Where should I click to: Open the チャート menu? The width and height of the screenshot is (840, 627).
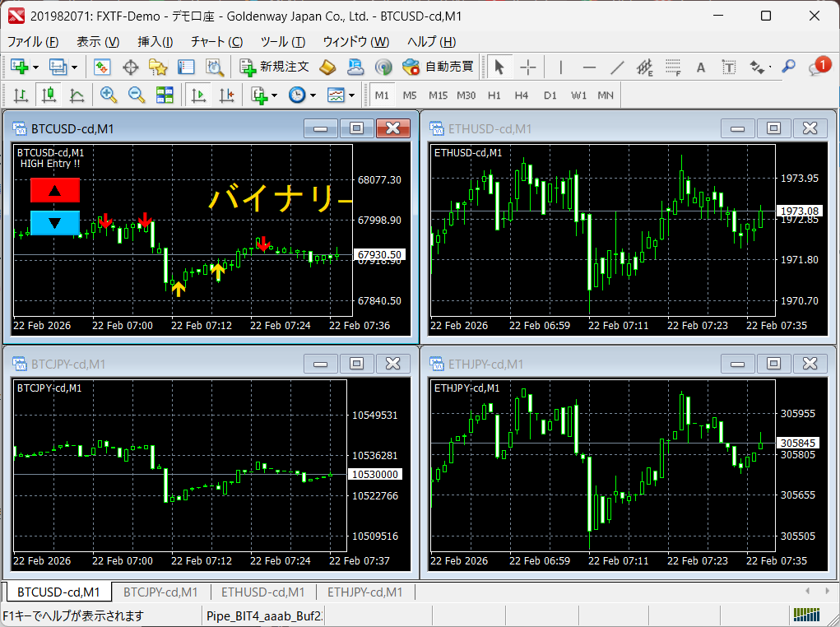tap(217, 42)
